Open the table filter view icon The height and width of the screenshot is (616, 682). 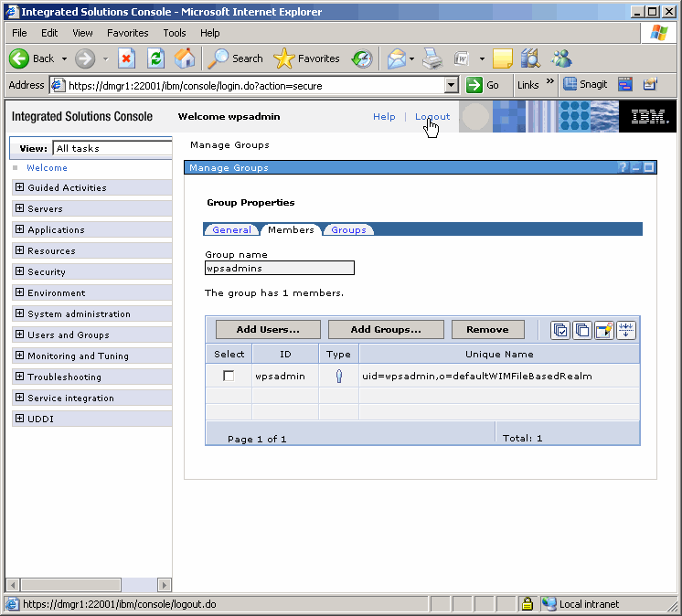click(x=603, y=330)
